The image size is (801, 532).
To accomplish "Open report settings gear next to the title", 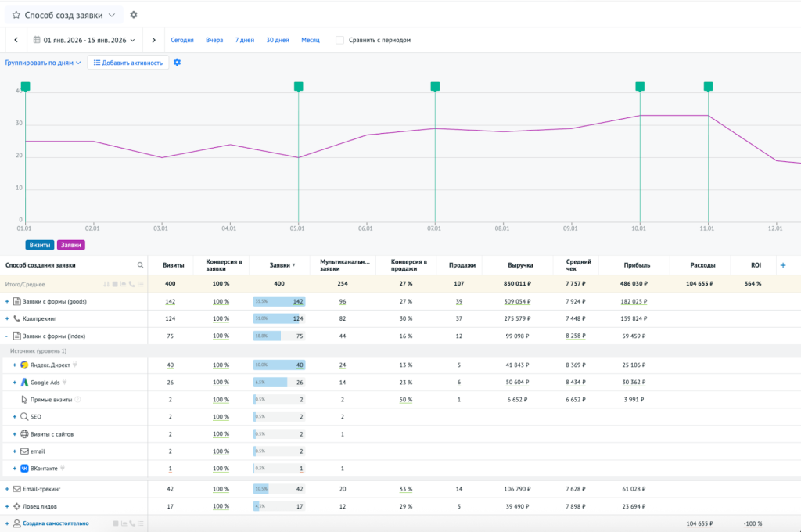I will point(134,15).
